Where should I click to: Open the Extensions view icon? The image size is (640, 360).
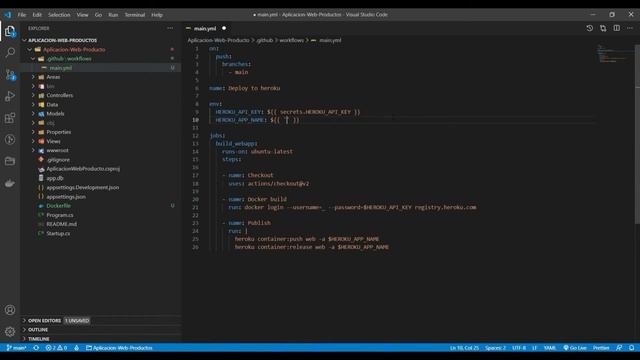[x=10, y=118]
